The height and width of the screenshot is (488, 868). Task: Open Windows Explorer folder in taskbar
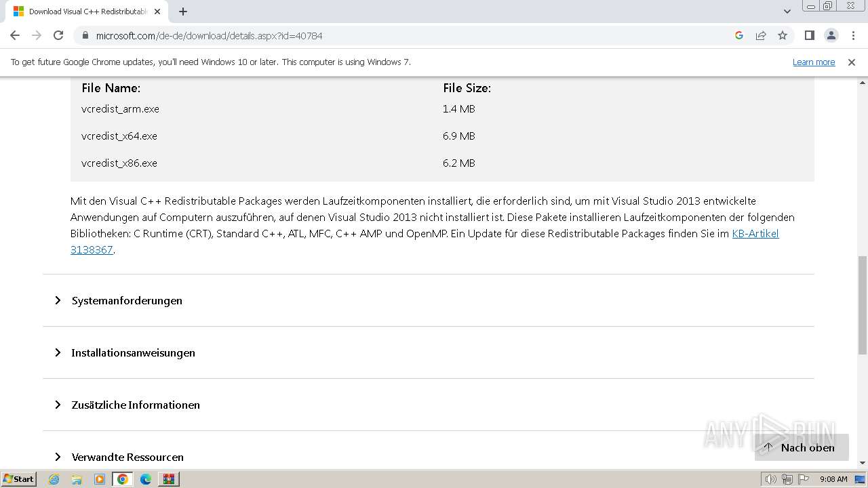tap(77, 479)
